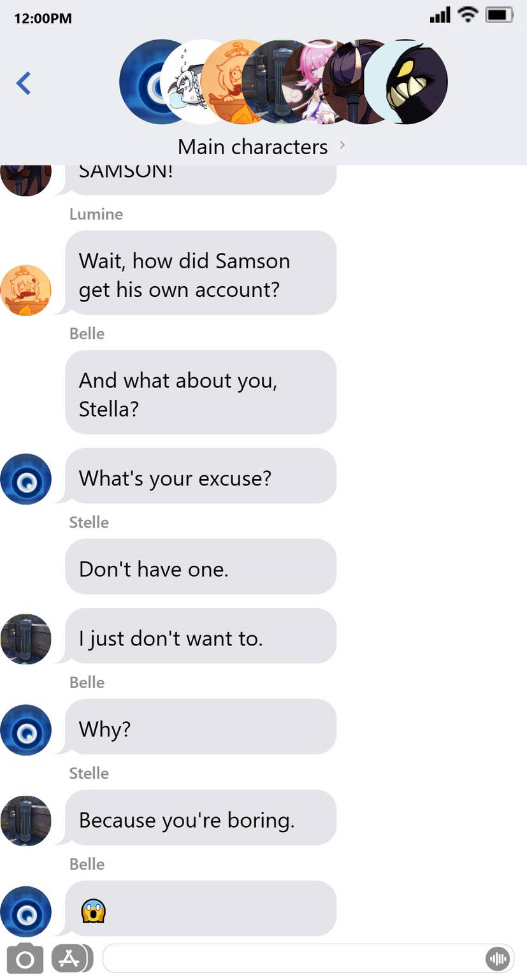Click the message text input field
Viewport: 527px width, 980px height.
tap(293, 959)
